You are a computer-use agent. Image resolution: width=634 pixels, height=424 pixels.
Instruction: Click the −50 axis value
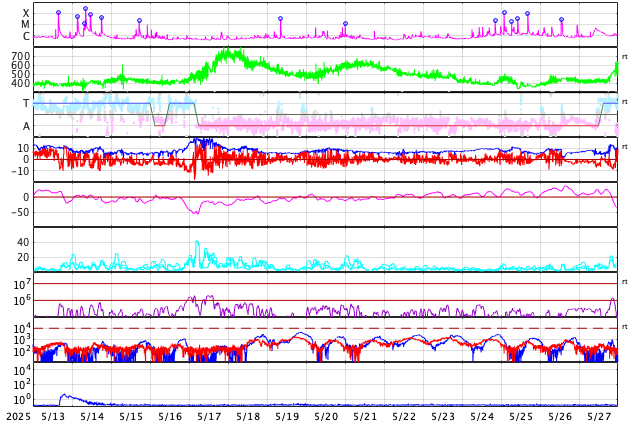click(20, 212)
